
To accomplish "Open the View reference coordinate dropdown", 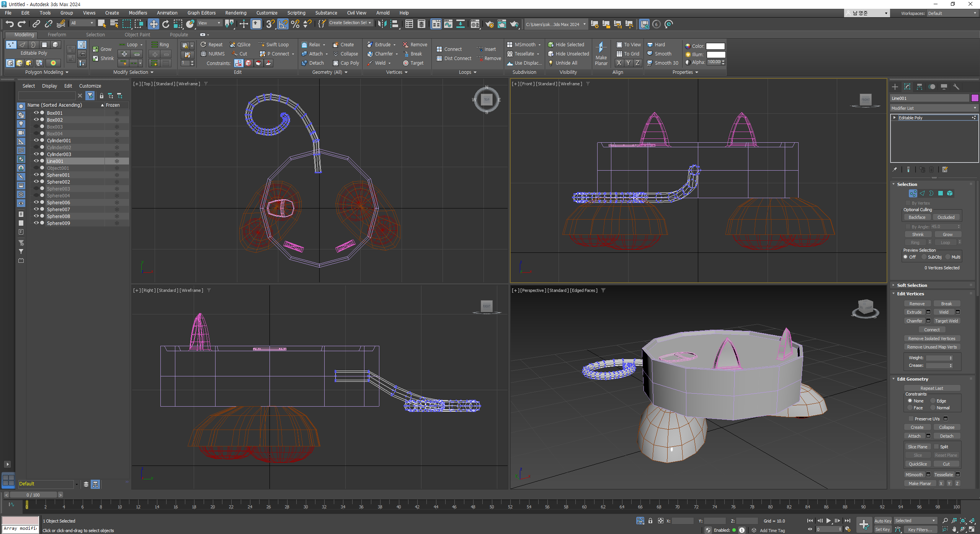I will click(x=209, y=23).
